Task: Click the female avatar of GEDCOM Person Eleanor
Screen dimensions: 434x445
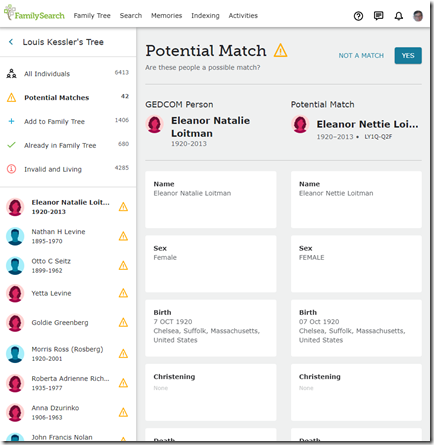Action: pyautogui.click(x=154, y=124)
